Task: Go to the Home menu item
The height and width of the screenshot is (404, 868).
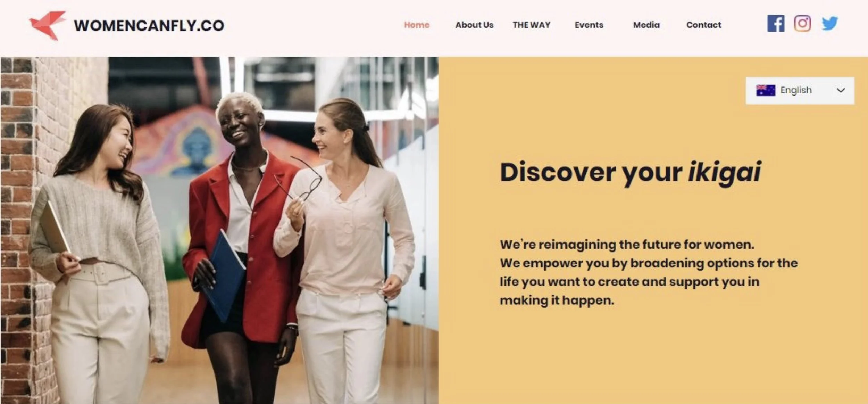Action: click(417, 25)
